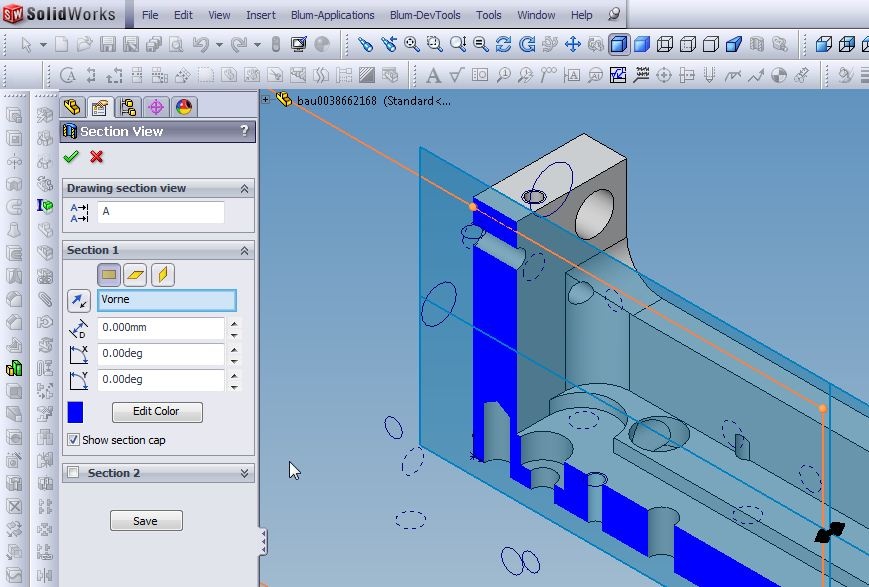Decrease the X rotation angle spinner

[234, 361]
